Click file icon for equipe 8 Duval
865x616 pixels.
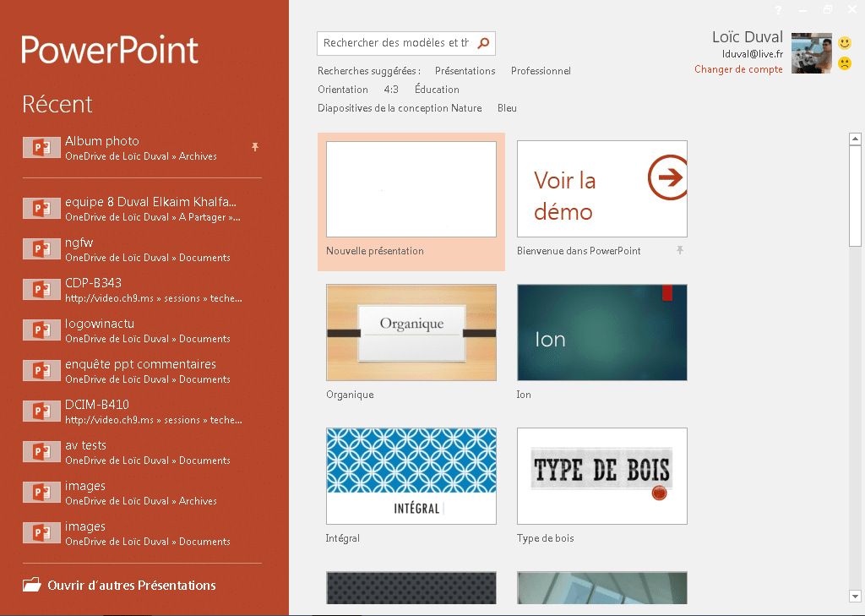[41, 209]
